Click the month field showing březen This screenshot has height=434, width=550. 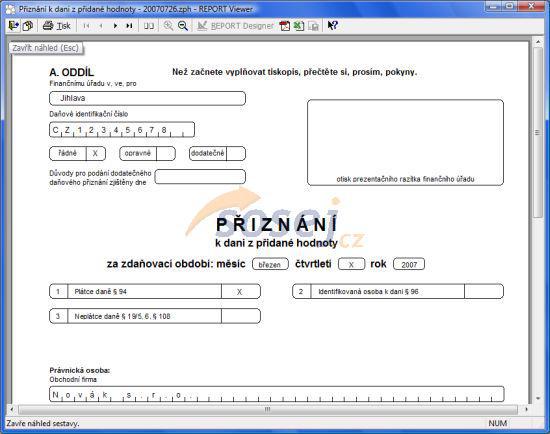pos(270,264)
